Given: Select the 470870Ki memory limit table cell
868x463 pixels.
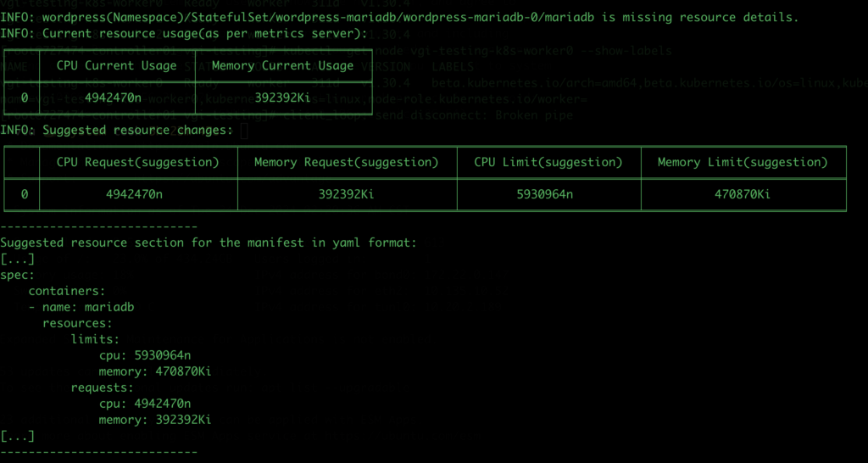Looking at the screenshot, I should coord(743,194).
